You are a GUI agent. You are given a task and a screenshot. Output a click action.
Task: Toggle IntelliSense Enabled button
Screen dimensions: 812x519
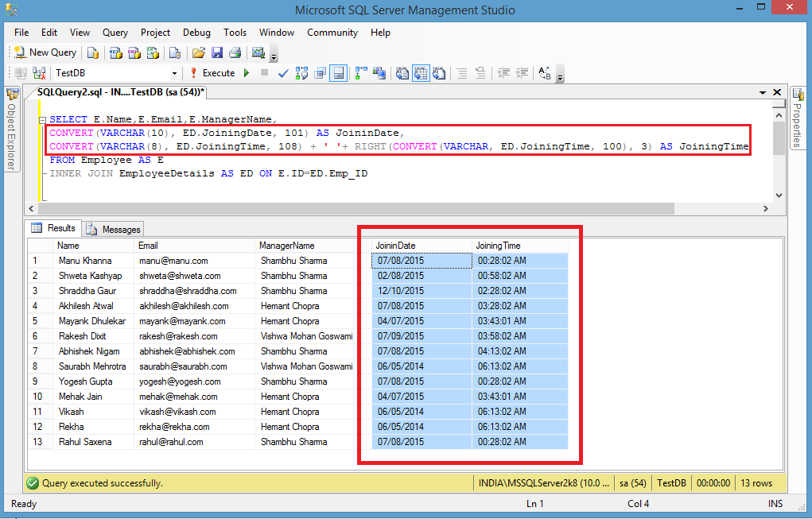pyautogui.click(x=338, y=73)
